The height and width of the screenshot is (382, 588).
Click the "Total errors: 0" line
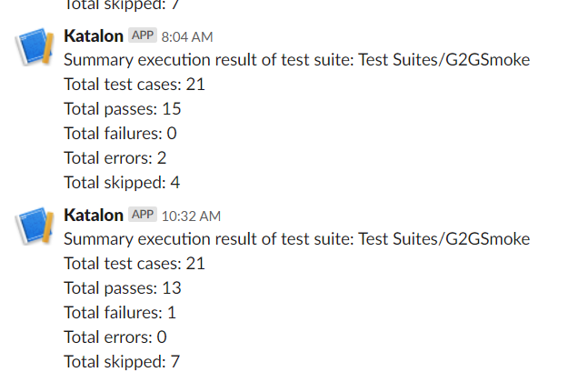coord(115,337)
